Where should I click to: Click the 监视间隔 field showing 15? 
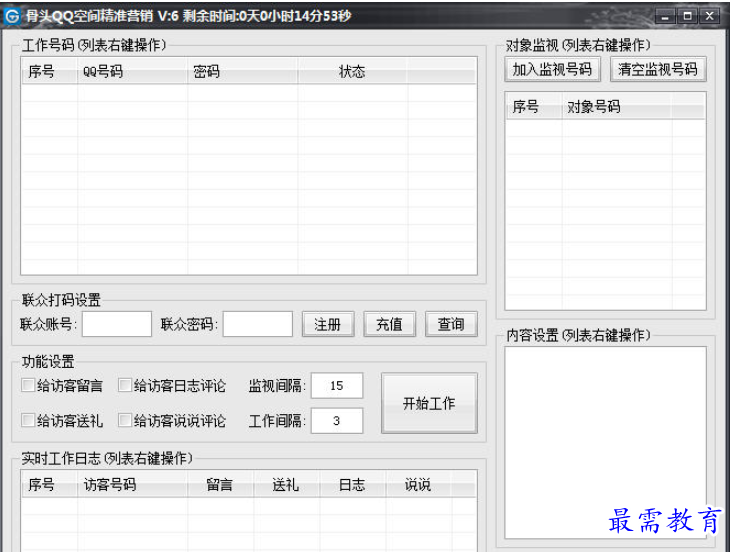[337, 385]
